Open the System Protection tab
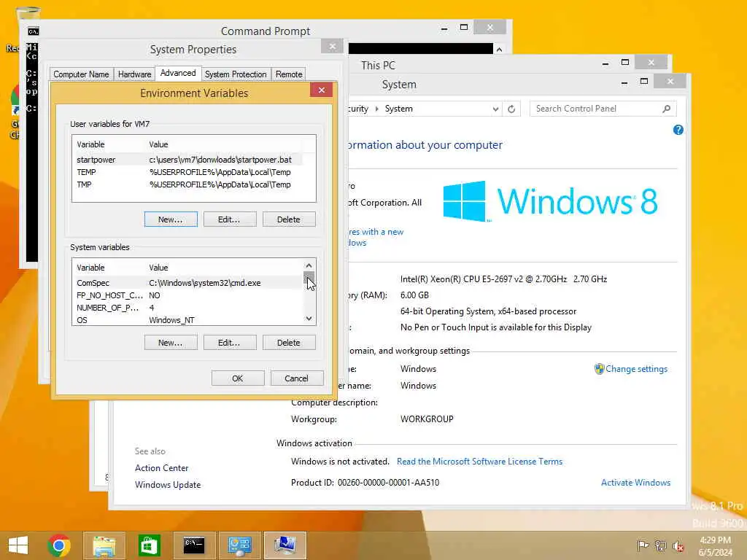This screenshot has height=560, width=747. pos(236,74)
